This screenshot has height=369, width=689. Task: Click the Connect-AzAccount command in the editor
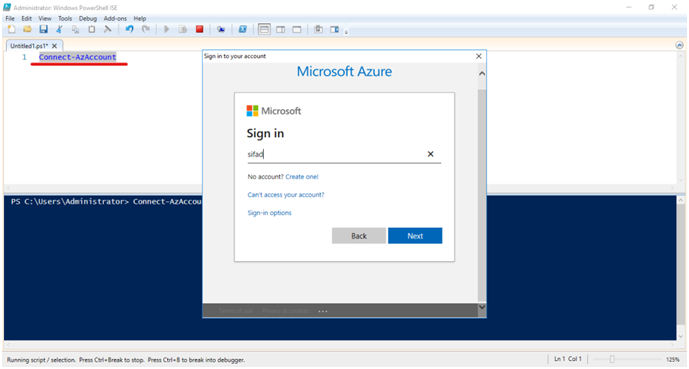[77, 57]
